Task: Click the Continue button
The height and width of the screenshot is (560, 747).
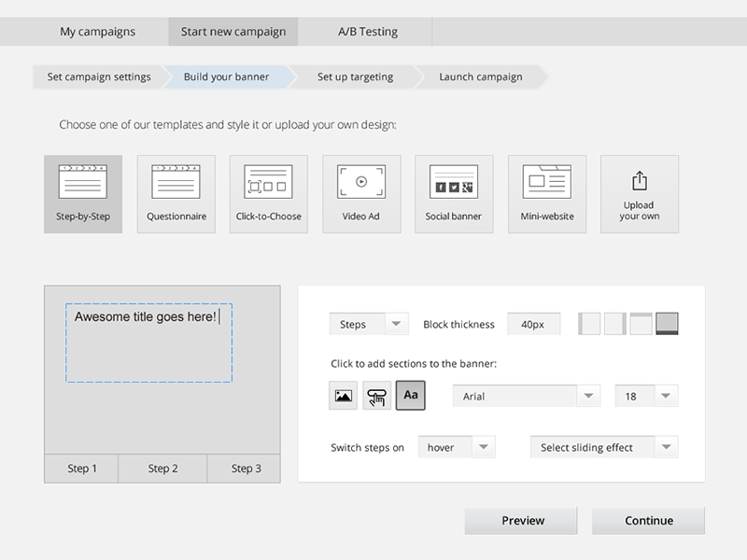Action: 648,521
